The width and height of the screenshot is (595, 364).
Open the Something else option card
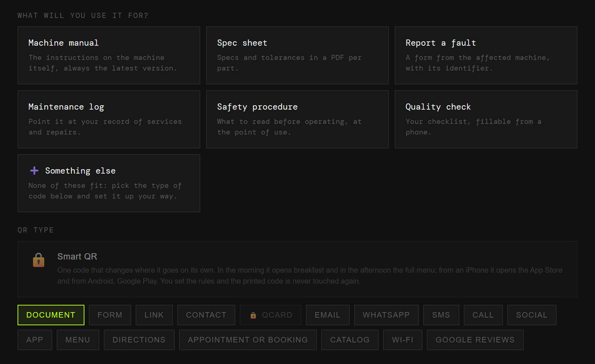pyautogui.click(x=109, y=183)
